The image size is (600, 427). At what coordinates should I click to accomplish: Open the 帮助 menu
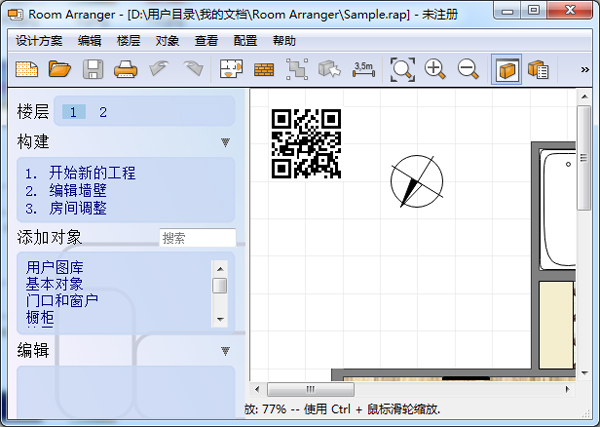[283, 41]
